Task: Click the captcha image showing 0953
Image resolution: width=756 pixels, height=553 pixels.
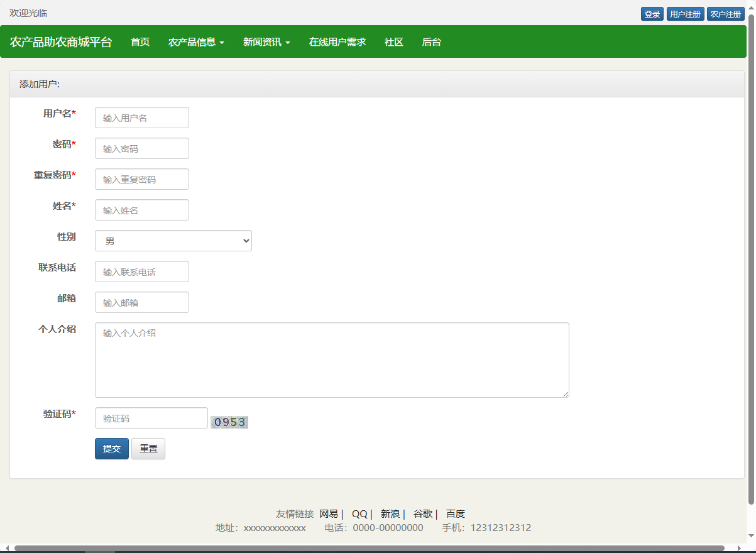Action: pos(229,422)
